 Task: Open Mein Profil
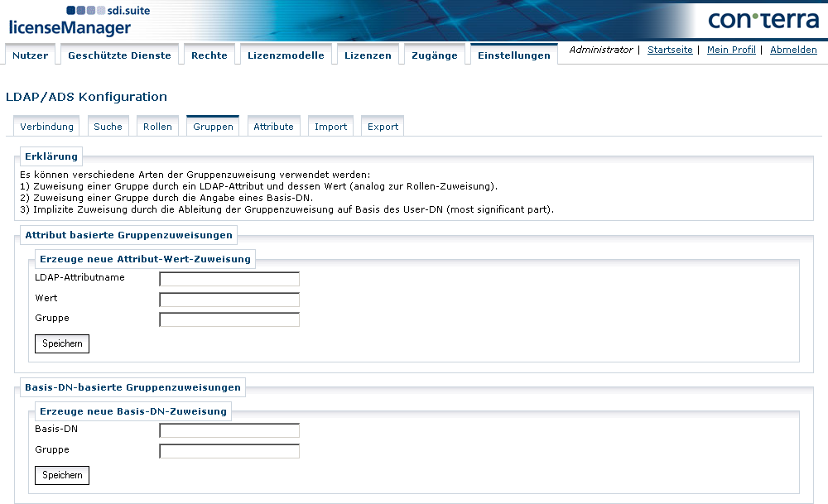[731, 50]
